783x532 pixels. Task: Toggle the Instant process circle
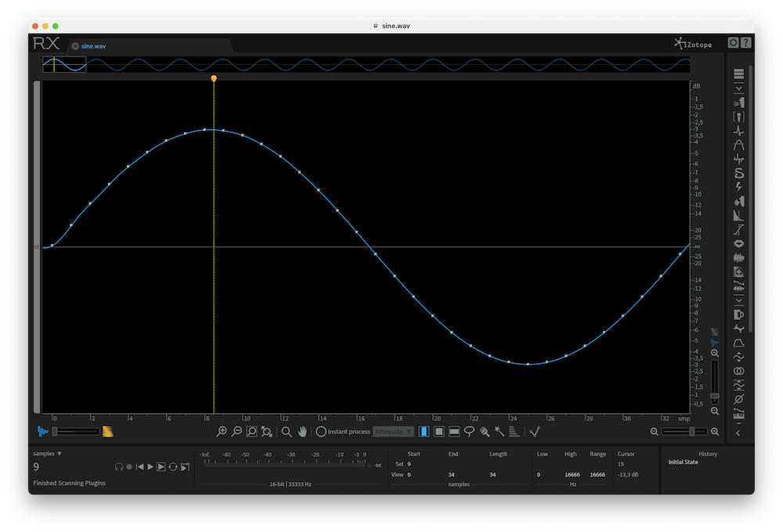coord(321,432)
